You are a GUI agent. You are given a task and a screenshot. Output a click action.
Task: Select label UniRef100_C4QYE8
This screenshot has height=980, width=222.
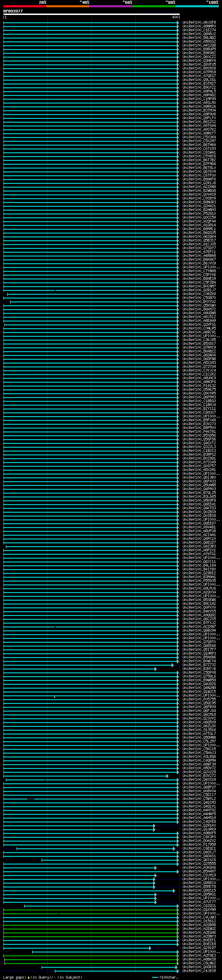click(199, 821)
